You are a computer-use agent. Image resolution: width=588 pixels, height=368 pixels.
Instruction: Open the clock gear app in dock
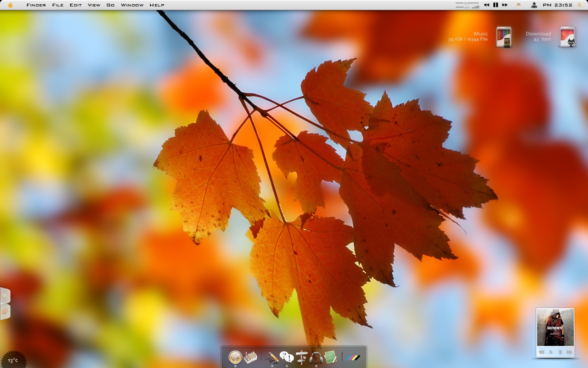[x=235, y=357]
